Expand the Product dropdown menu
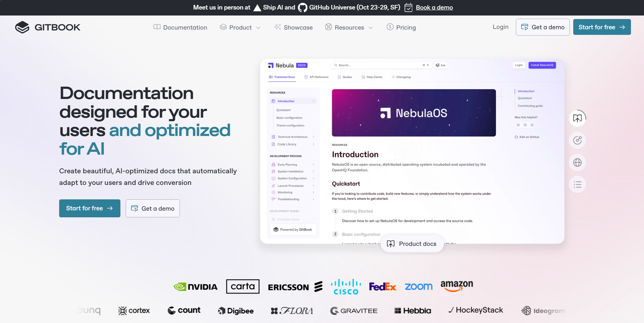 240,27
